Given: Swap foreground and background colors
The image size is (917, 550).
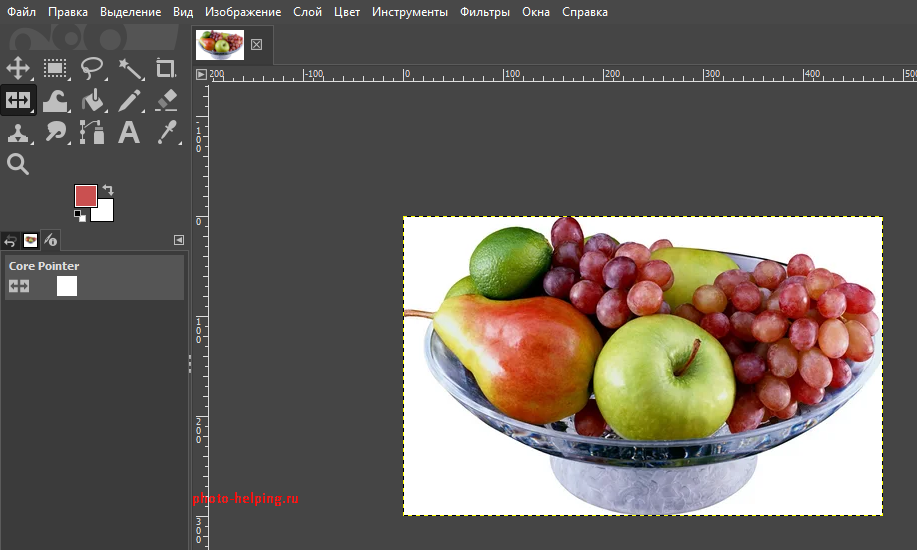Looking at the screenshot, I should pyautogui.click(x=108, y=190).
